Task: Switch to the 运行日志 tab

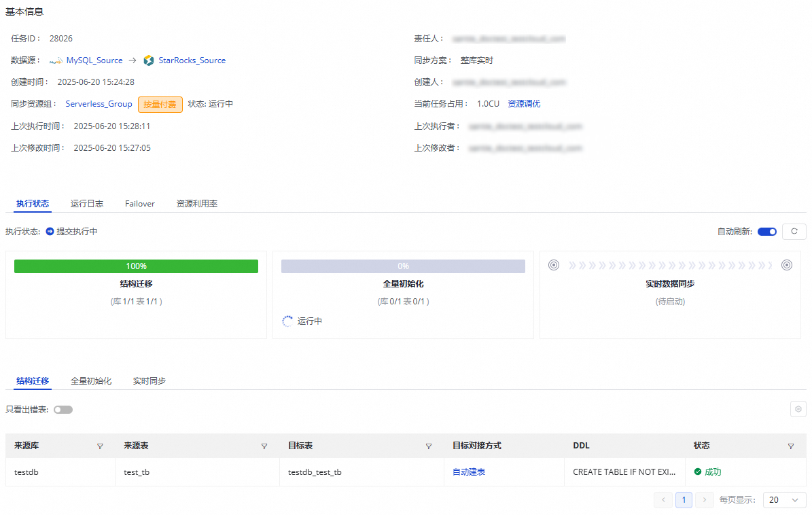Action: click(x=87, y=204)
